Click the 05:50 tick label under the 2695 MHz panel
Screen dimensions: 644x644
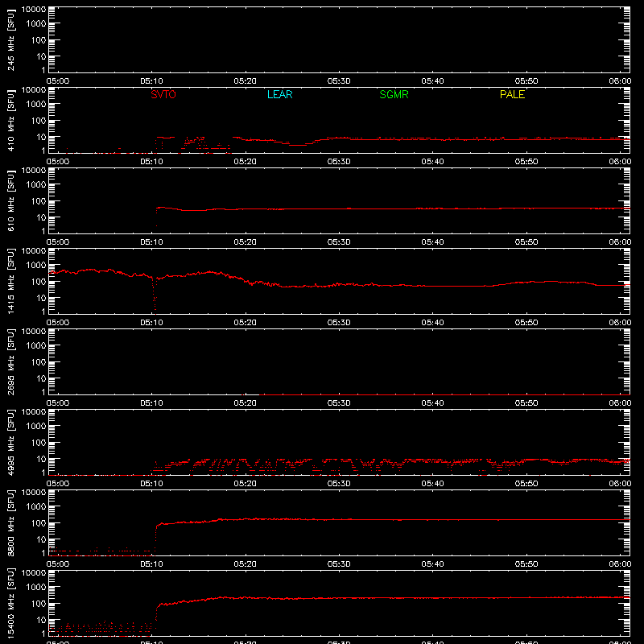click(526, 403)
